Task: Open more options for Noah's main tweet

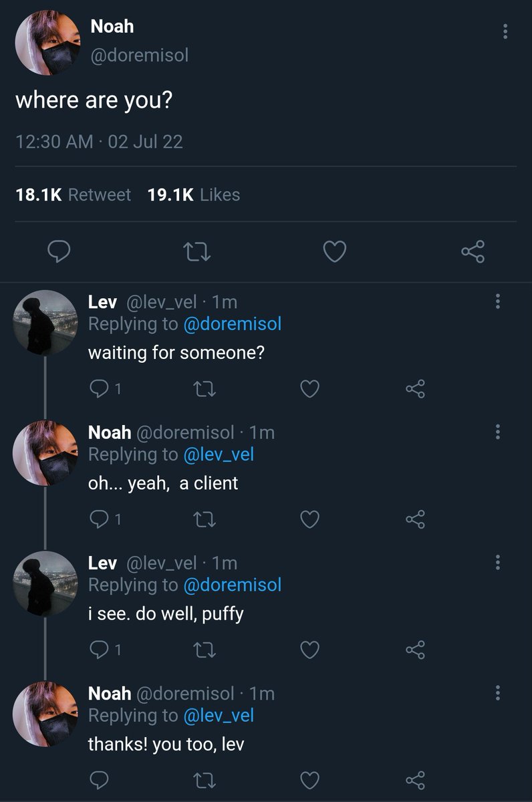Action: (x=505, y=31)
